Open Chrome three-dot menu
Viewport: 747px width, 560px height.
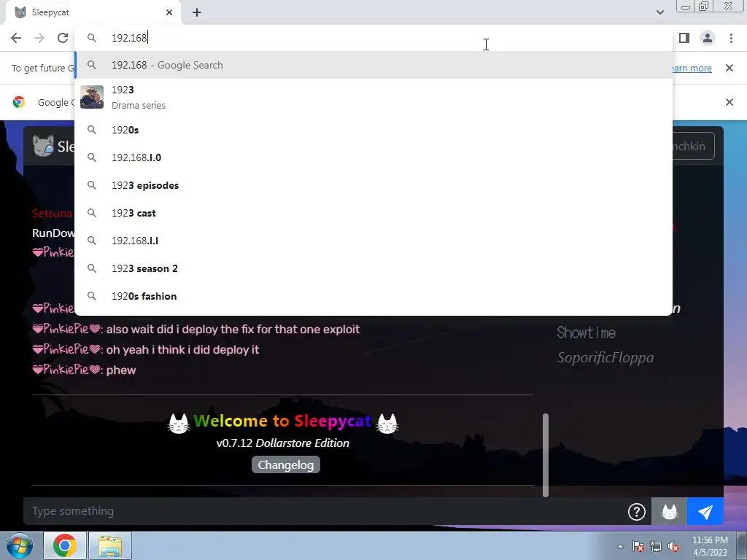[731, 38]
